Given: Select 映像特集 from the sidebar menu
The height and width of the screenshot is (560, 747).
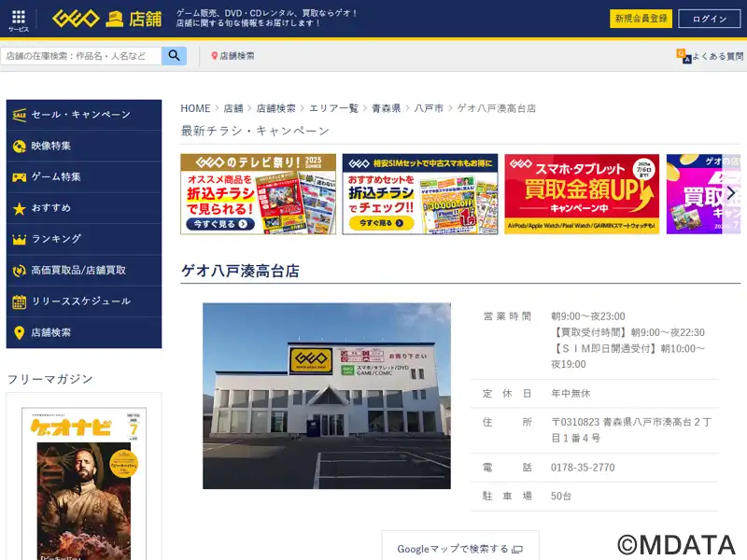Looking at the screenshot, I should [x=84, y=147].
